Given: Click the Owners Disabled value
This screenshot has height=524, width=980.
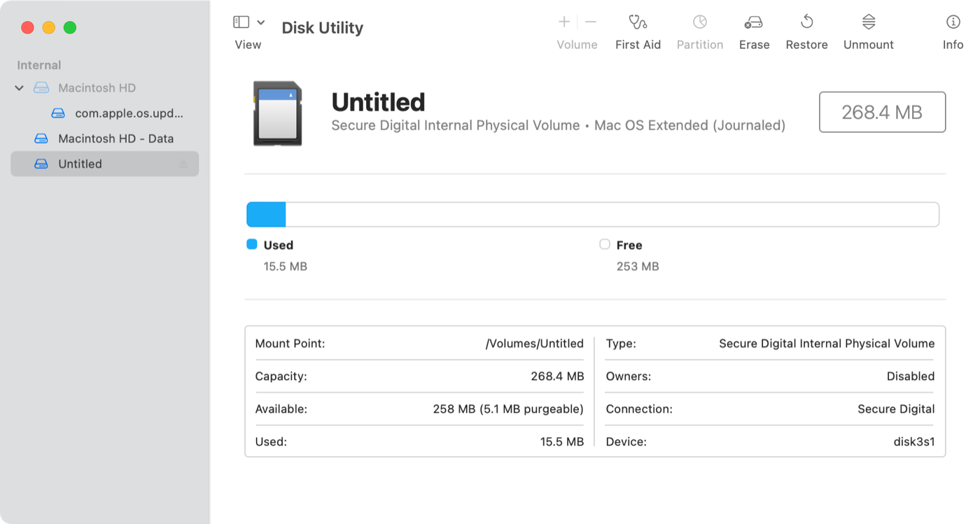Looking at the screenshot, I should [x=911, y=376].
